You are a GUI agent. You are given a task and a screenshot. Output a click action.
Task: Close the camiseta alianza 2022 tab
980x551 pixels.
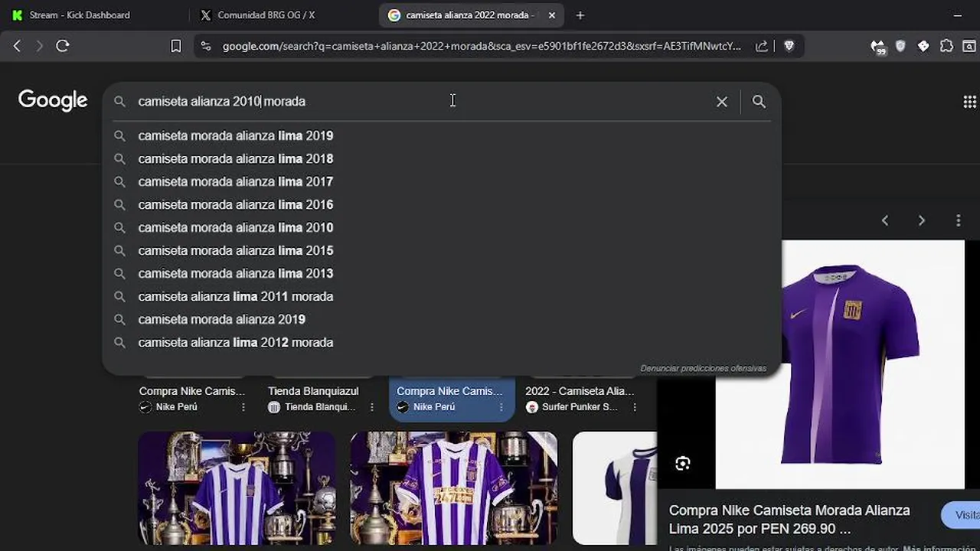pos(552,15)
